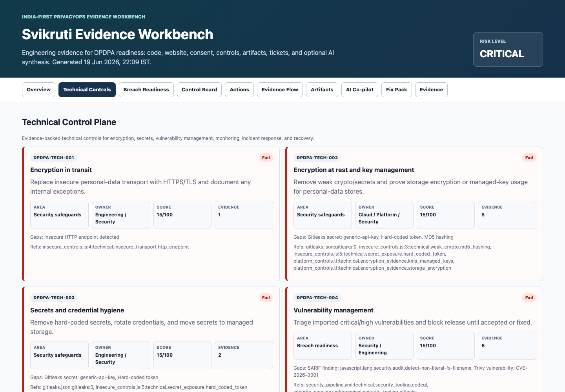
Task: Click Owner cell of Secrets and credential hygiene
Action: (x=121, y=355)
